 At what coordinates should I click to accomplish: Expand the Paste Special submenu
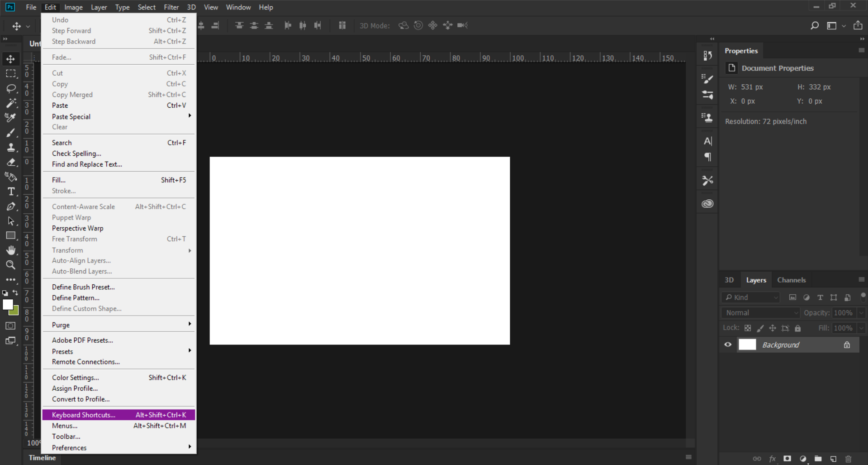coord(119,116)
